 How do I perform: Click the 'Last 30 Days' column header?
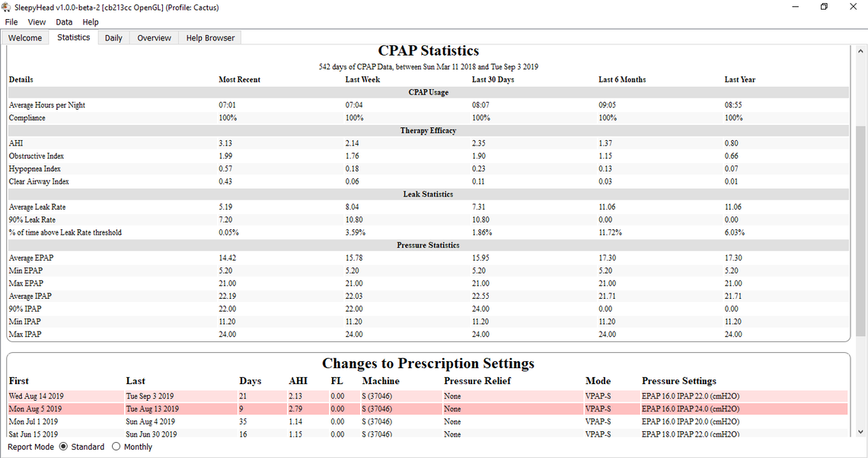(x=493, y=80)
